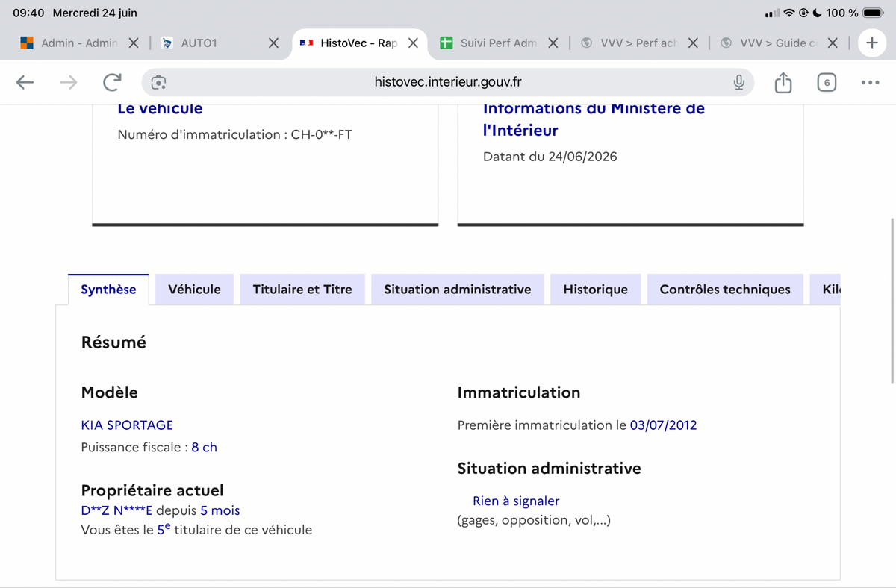896x588 pixels.
Task: Click the Wi-Fi icon in status bar
Action: (x=789, y=13)
